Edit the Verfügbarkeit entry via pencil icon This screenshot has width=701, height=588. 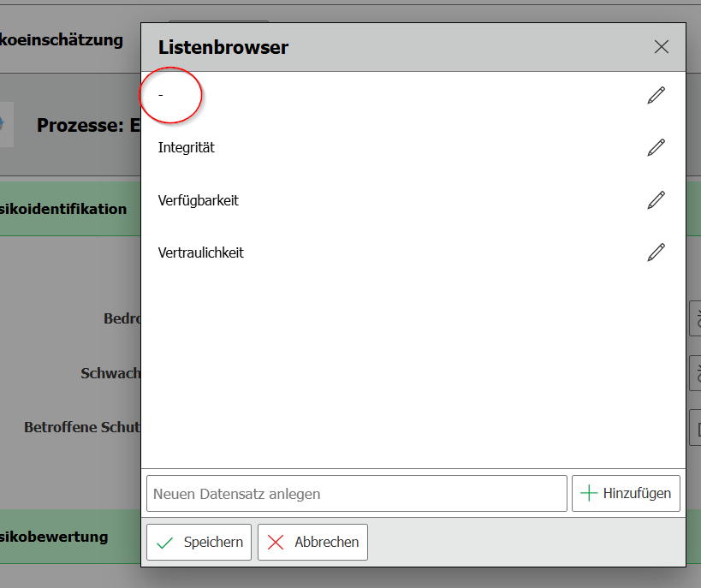click(656, 200)
